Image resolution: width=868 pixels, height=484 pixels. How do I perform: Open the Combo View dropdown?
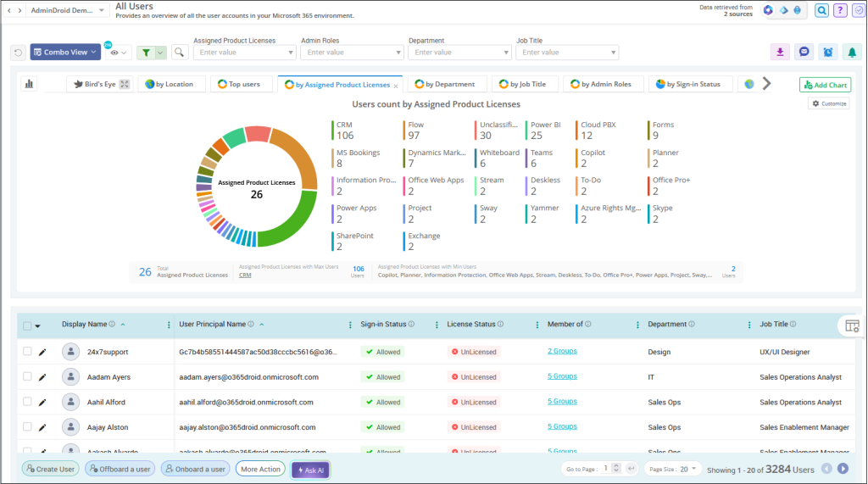click(65, 52)
